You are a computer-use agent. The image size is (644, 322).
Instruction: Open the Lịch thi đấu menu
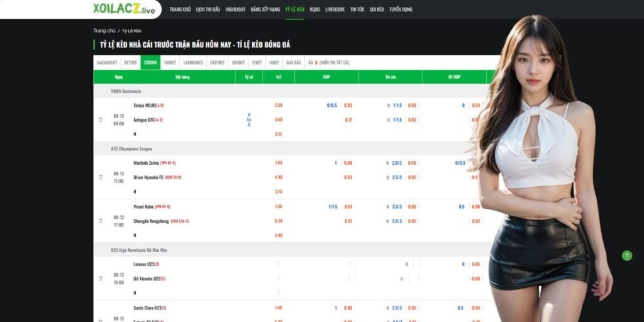pos(208,9)
